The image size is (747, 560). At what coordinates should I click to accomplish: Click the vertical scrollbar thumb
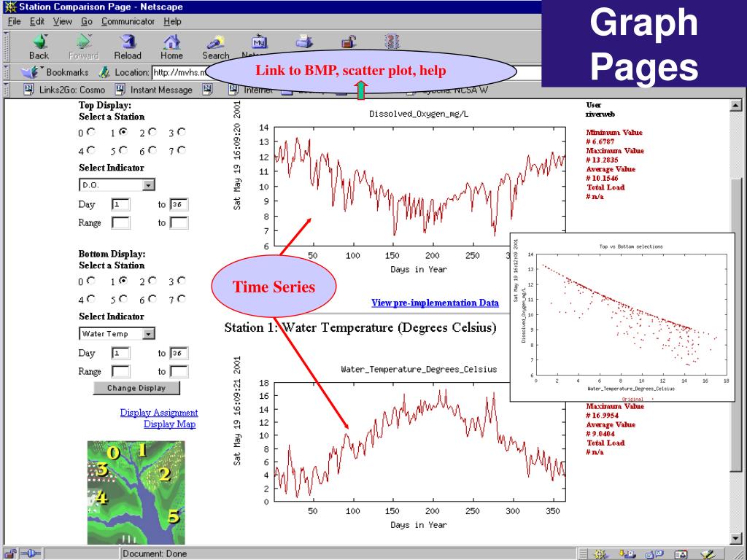[x=735, y=324]
